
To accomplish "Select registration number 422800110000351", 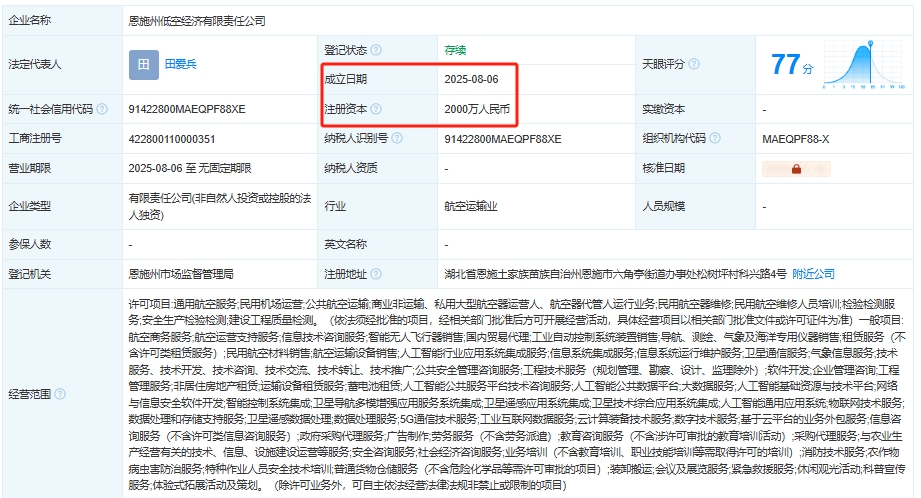I will pos(172,139).
